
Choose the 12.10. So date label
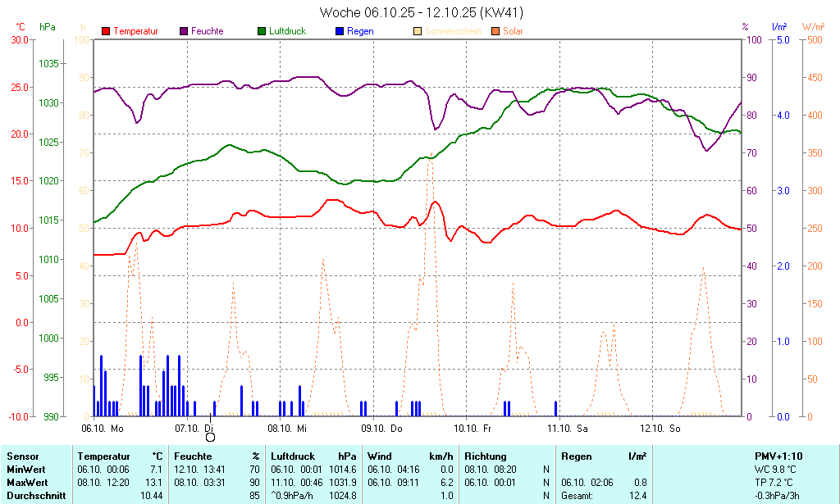pos(663,428)
